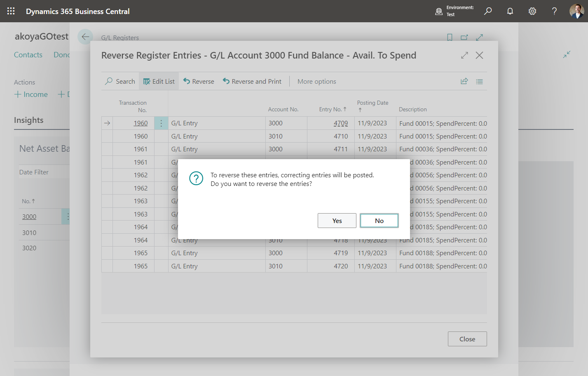Click the Income action
The width and height of the screenshot is (588, 376).
click(31, 94)
